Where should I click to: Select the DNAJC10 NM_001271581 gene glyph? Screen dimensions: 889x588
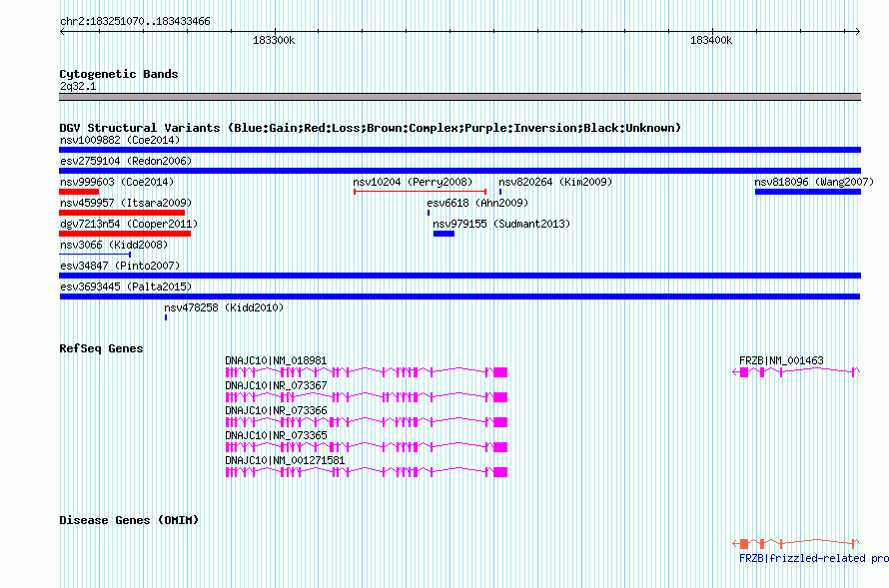tap(367, 472)
